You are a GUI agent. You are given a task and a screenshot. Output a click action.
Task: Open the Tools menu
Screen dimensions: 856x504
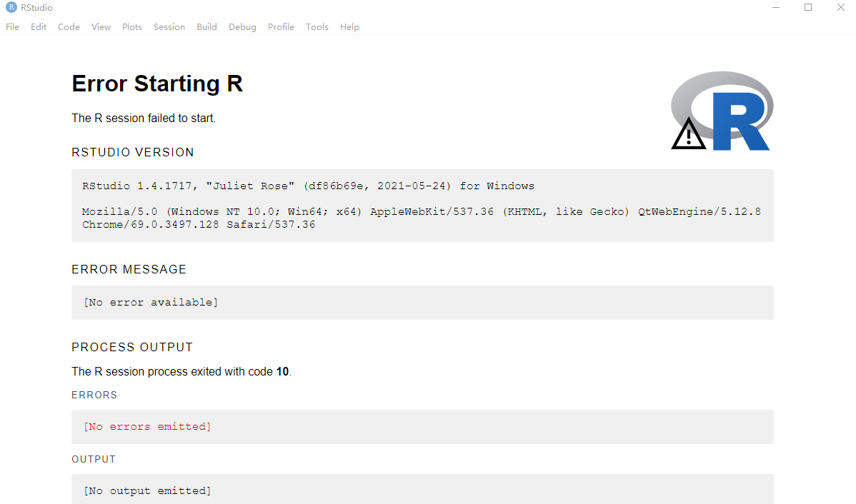(x=317, y=26)
